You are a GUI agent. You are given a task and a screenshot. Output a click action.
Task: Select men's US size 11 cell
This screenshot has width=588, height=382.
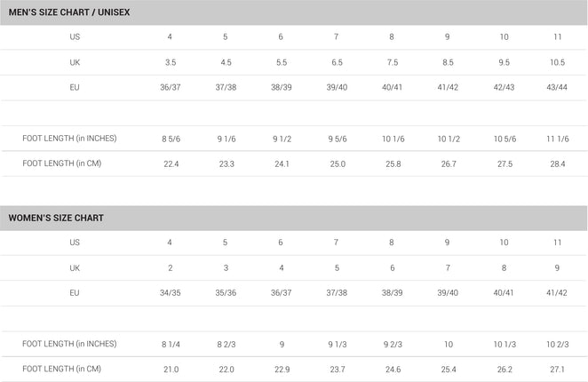[x=557, y=36]
